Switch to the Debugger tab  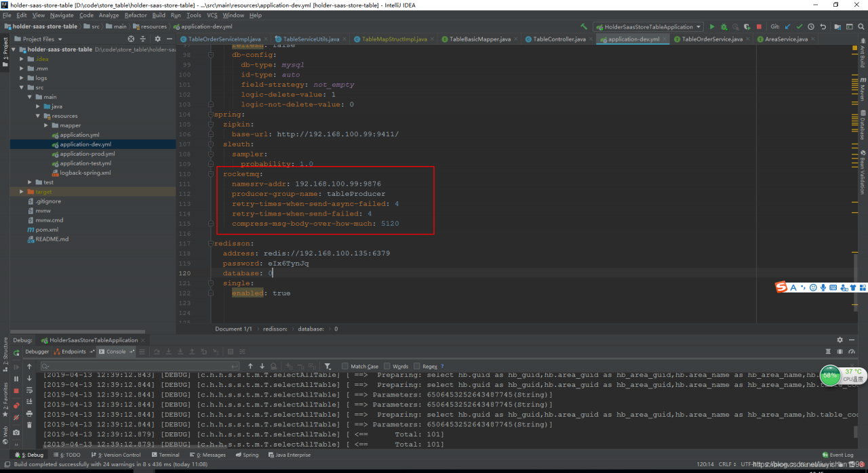[x=37, y=352]
